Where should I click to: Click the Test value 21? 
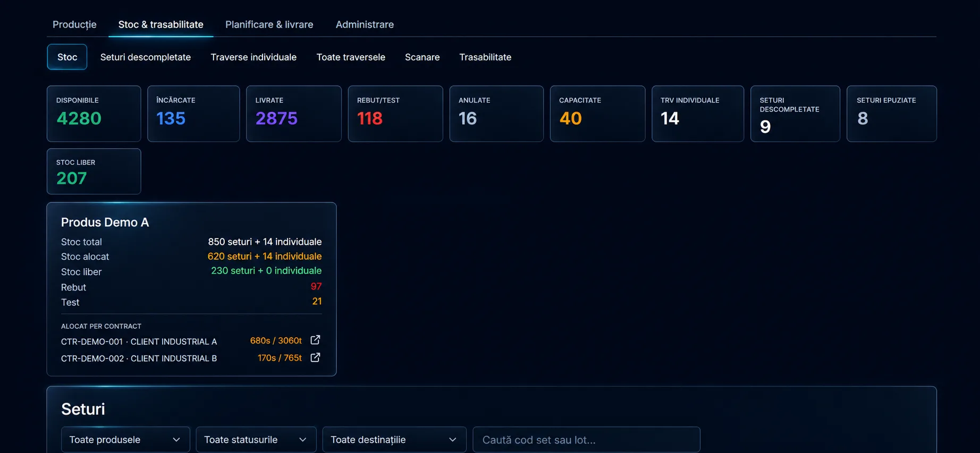pyautogui.click(x=317, y=301)
